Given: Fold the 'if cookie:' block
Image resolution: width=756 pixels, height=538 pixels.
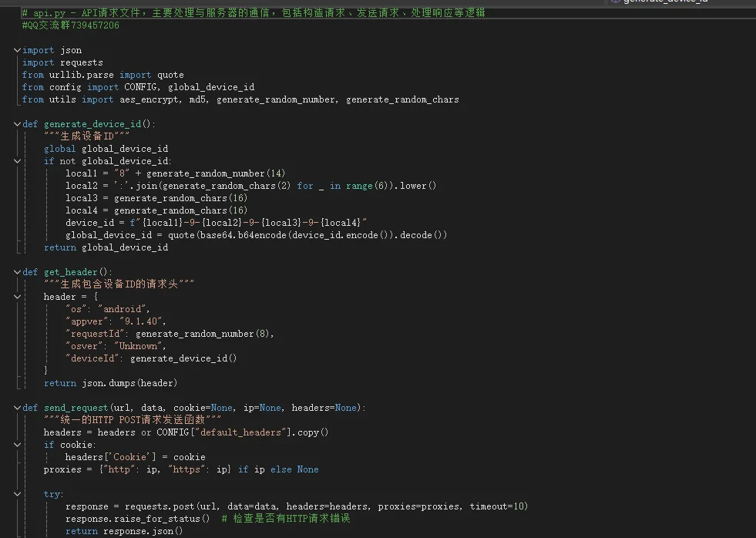Looking at the screenshot, I should (x=17, y=445).
